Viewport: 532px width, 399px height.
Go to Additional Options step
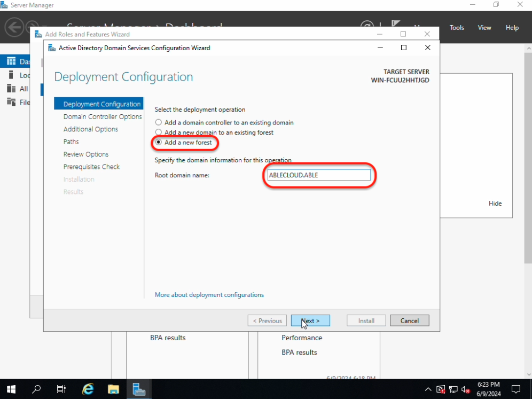(91, 129)
